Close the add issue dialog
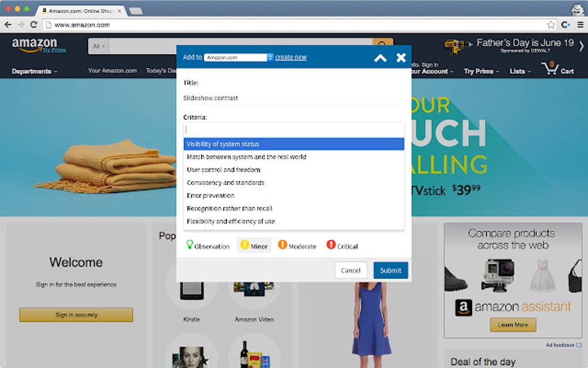Viewport: 588px width, 368px height. point(401,58)
